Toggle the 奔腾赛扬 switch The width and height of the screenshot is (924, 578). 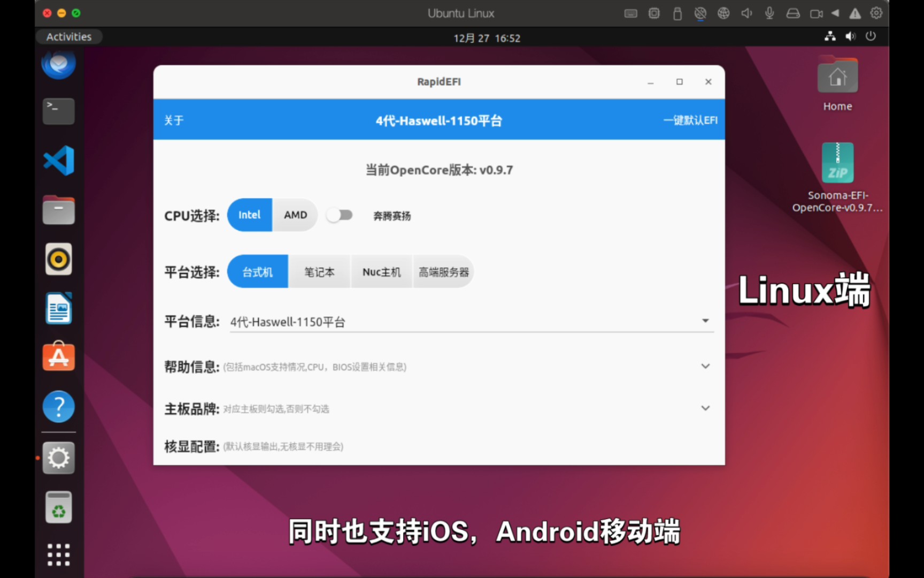point(340,215)
